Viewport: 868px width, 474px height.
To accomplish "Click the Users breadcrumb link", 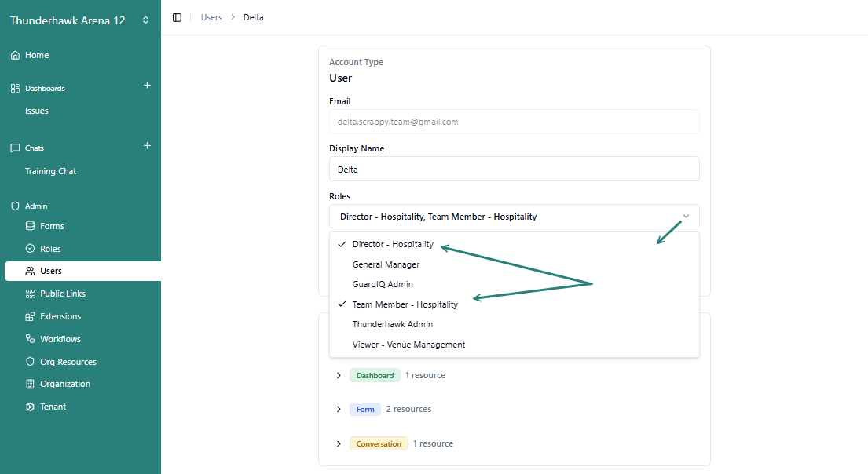I will pyautogui.click(x=211, y=17).
